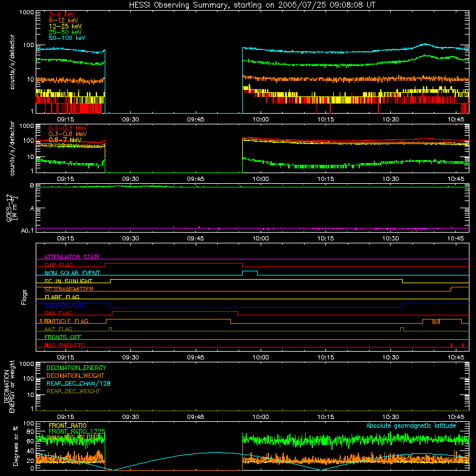Click the yellow 0.8-7 MeV legend label

click(x=65, y=140)
